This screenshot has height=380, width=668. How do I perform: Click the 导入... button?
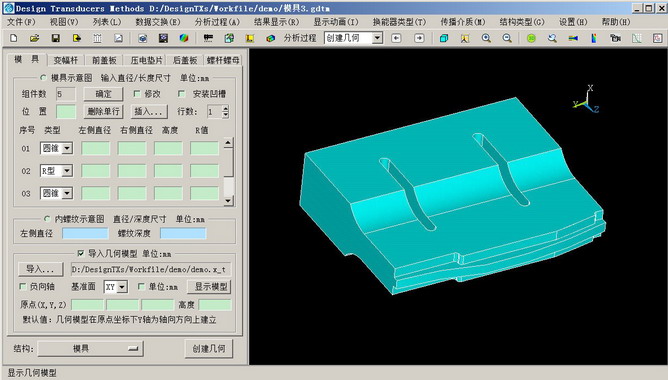40,269
